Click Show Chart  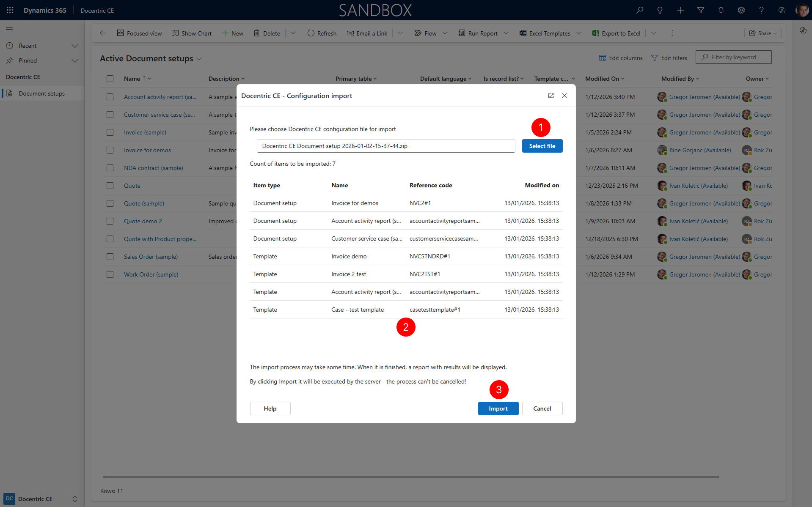pos(191,33)
